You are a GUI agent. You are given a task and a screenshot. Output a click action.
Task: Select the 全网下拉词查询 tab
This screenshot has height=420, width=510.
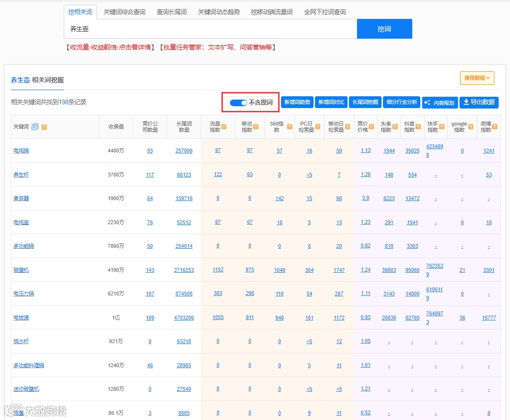point(324,12)
